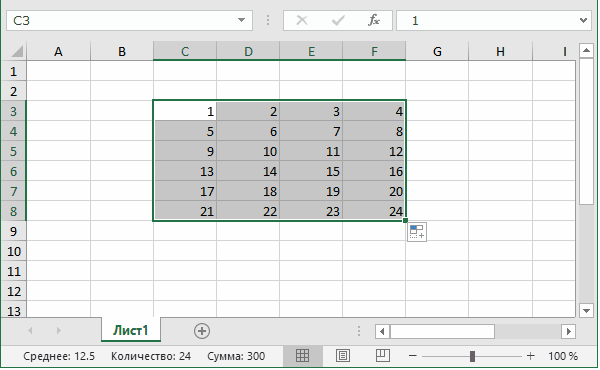Click Среднее: 12.5 in status bar
Viewport: 600px width, 370px height.
[x=59, y=356]
